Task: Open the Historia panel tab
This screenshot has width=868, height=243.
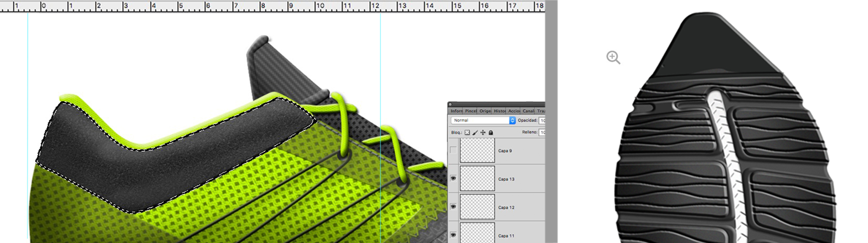Action: [x=500, y=111]
